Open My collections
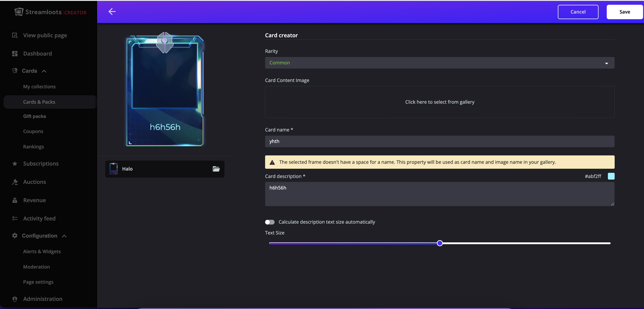Image resolution: width=644 pixels, height=309 pixels. (x=39, y=87)
